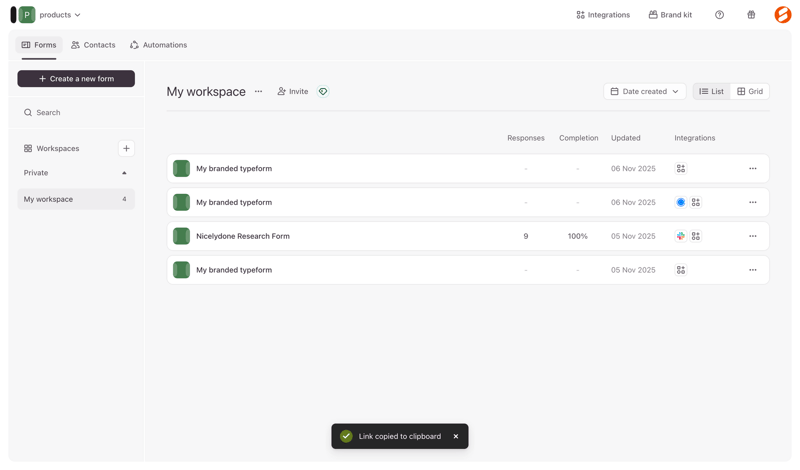Open the Brand kit page

tap(670, 15)
